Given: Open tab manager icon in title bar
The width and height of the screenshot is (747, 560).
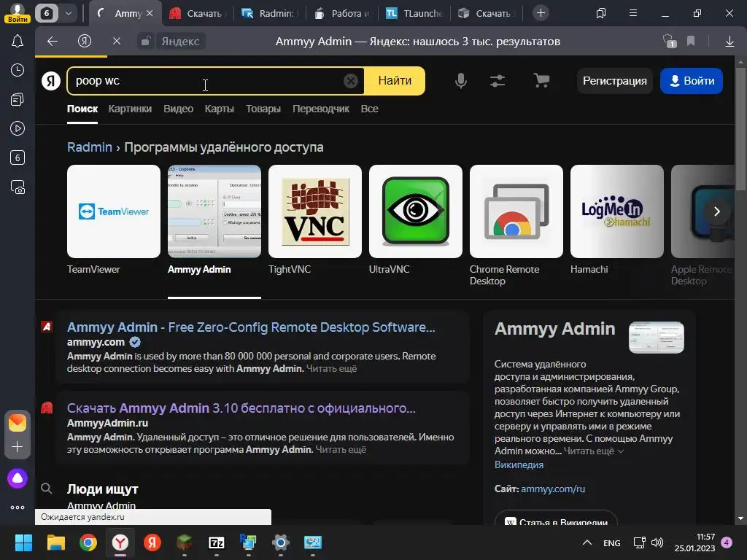Looking at the screenshot, I should [601, 13].
